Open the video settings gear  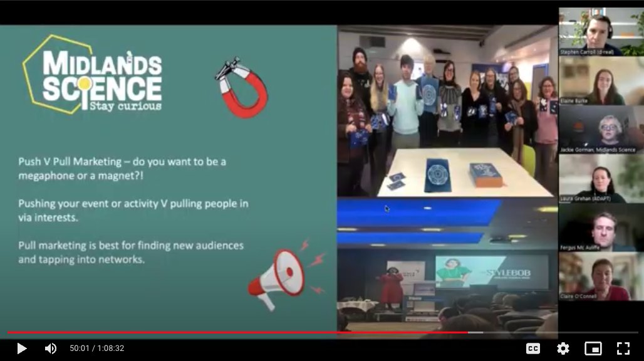pyautogui.click(x=563, y=348)
